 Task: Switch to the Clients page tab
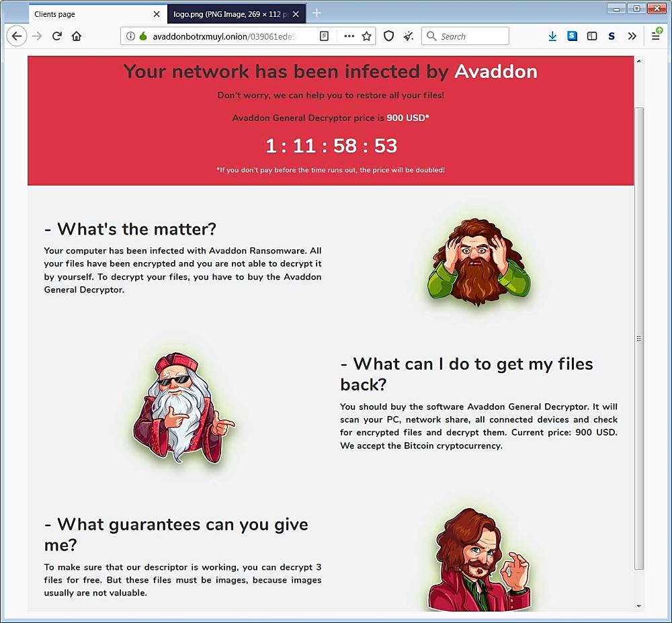point(97,14)
